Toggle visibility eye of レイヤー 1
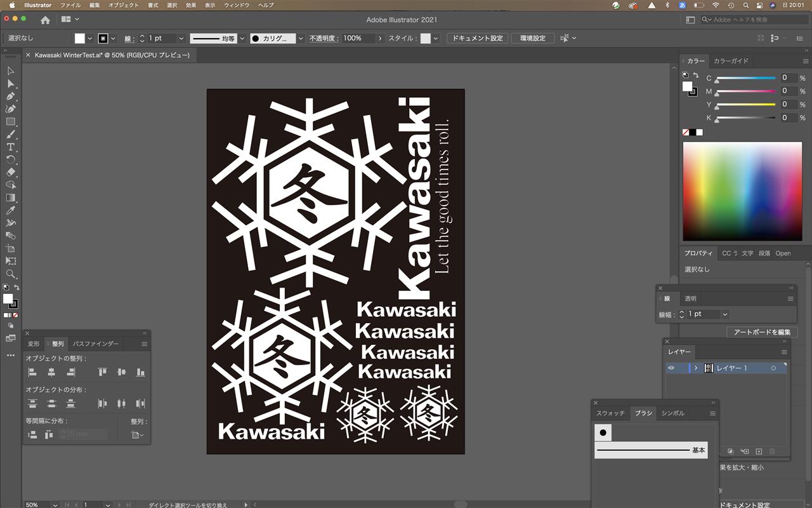The width and height of the screenshot is (812, 508). point(671,368)
